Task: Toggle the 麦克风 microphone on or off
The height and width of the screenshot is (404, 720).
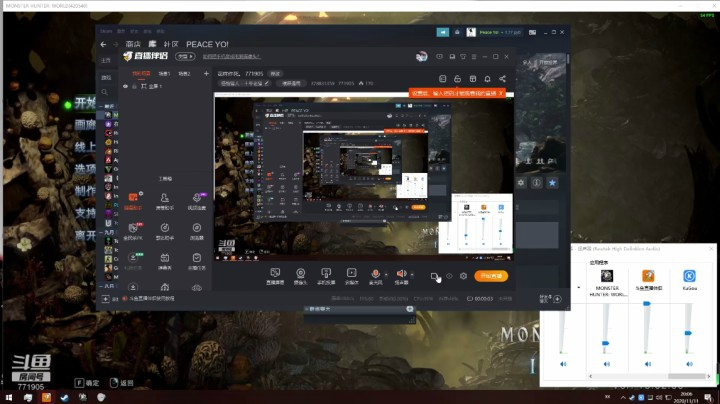Action: click(375, 276)
